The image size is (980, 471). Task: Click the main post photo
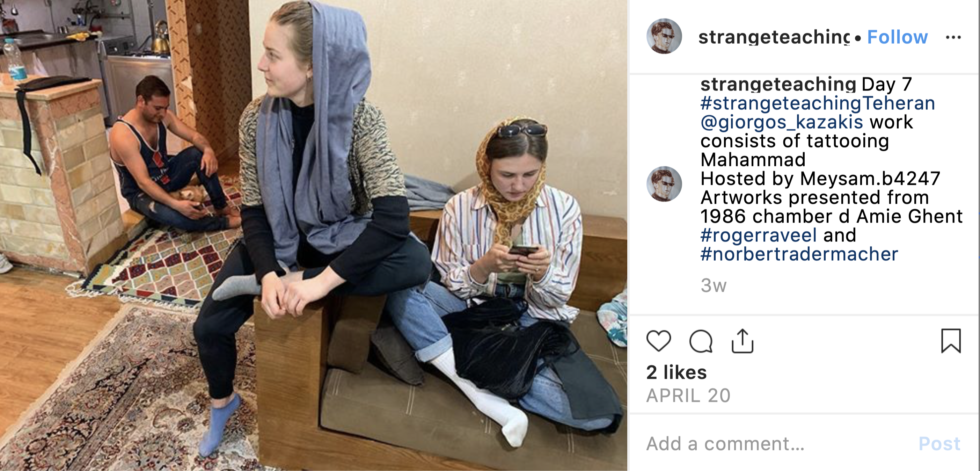(314, 235)
